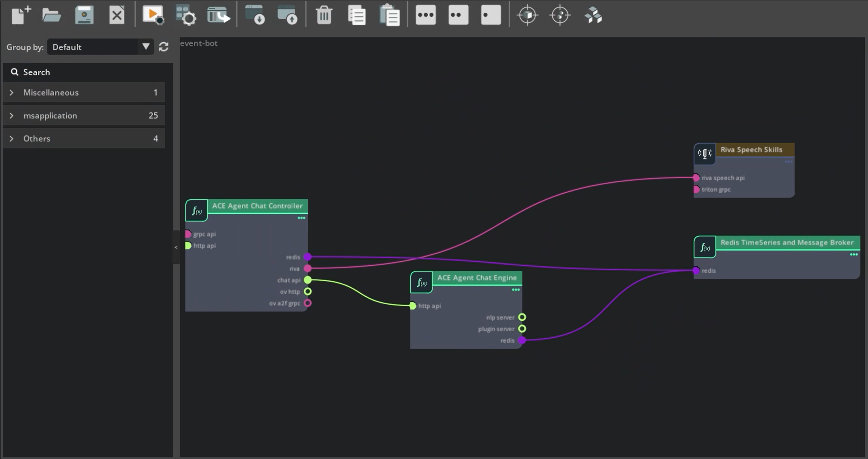Screen dimensions: 868x459
Task: Open a graph with the folder icon
Action: 51,15
